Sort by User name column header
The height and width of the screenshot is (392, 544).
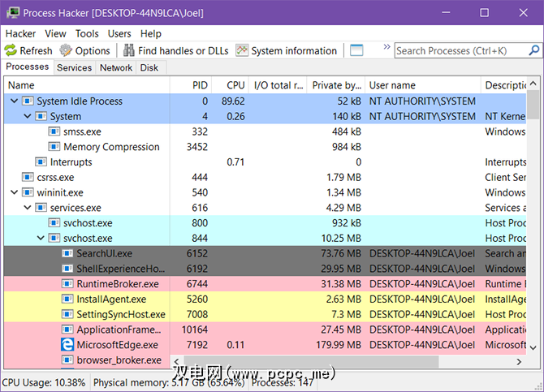pos(423,85)
